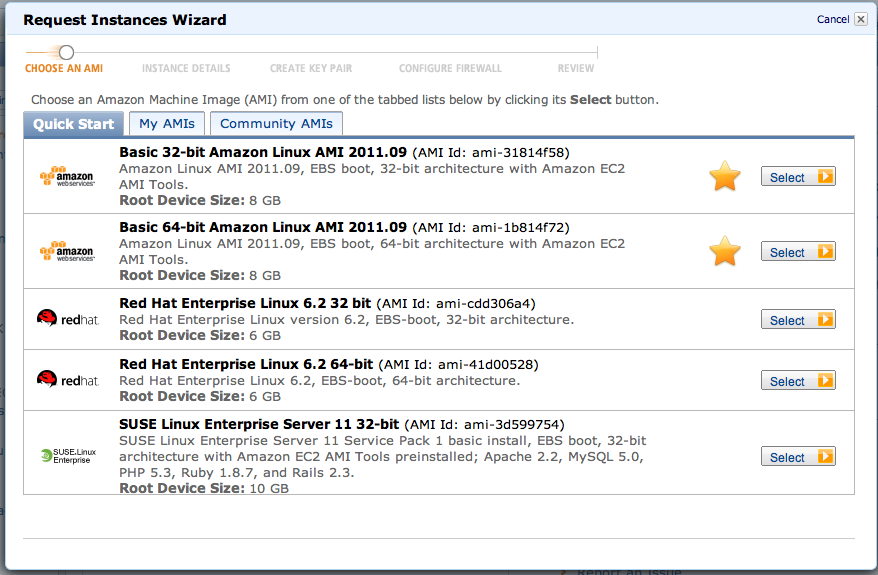The width and height of the screenshot is (878, 575).
Task: Click the title SUSE Linux Enterprise Server 11 32-bit
Action: [x=259, y=424]
